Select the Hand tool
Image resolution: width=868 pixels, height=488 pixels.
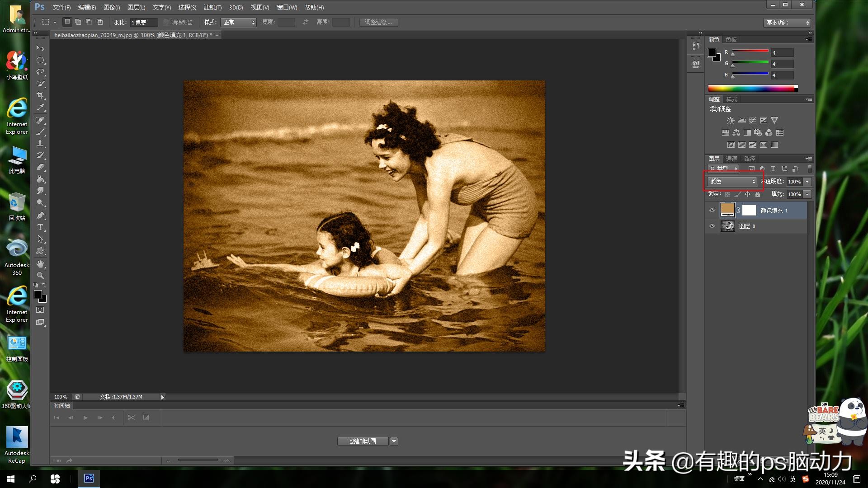[x=40, y=264]
